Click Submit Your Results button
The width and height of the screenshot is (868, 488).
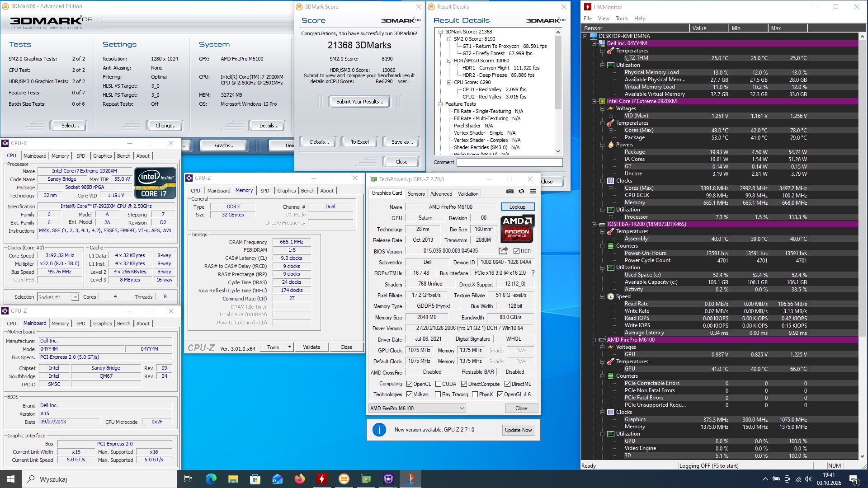click(359, 102)
